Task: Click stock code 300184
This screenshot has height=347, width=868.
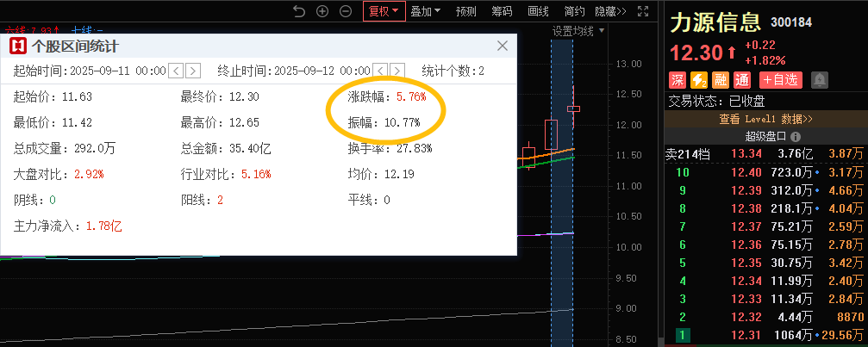Action: click(791, 22)
